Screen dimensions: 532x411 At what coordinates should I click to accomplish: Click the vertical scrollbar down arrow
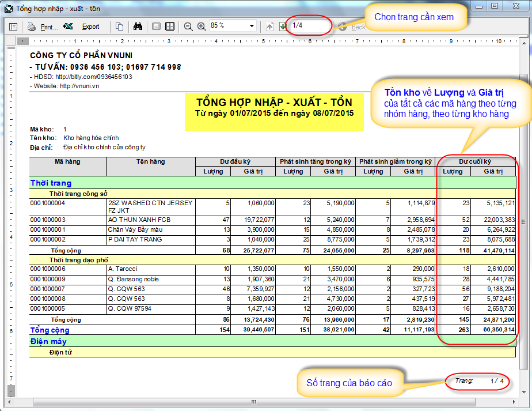(x=523, y=393)
